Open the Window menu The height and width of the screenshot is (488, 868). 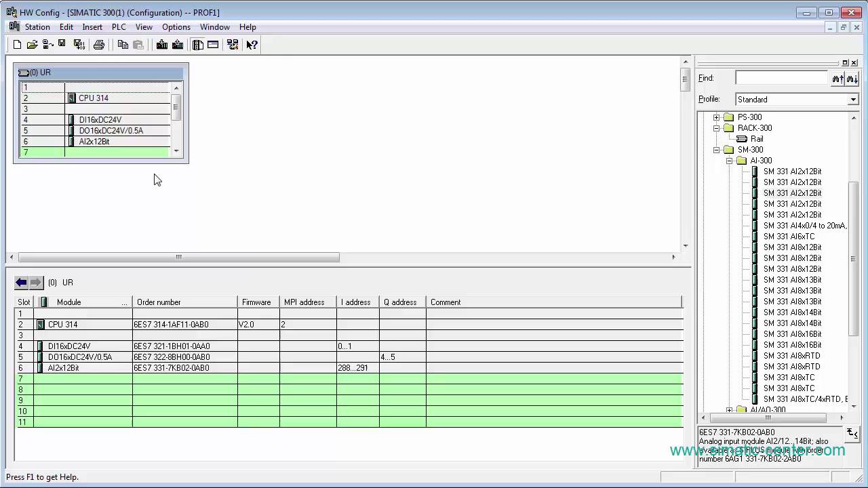coord(215,27)
